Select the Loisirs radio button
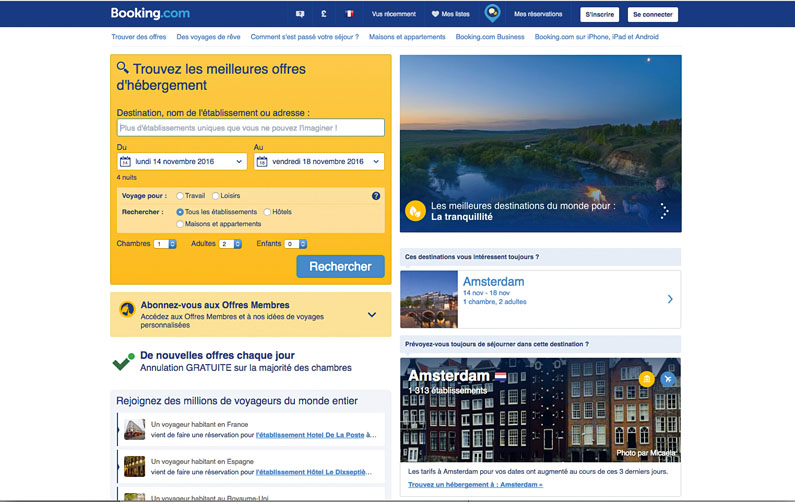The image size is (795, 502). coord(215,196)
